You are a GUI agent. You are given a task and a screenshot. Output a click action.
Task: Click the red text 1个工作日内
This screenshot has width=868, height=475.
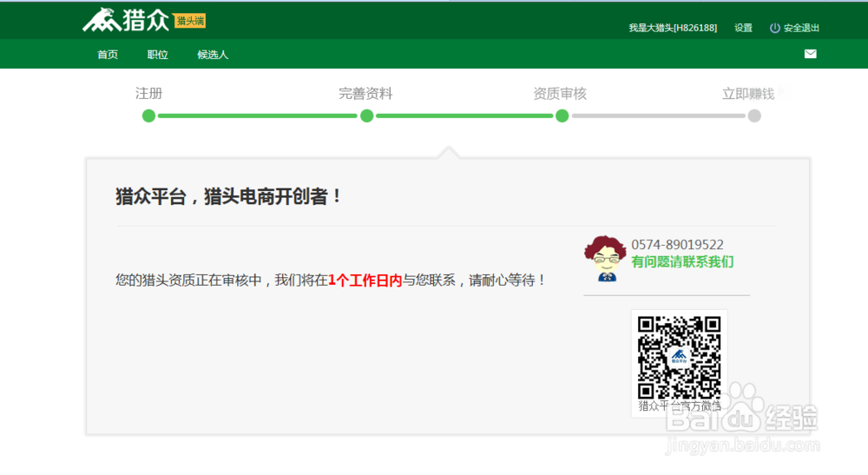point(365,280)
